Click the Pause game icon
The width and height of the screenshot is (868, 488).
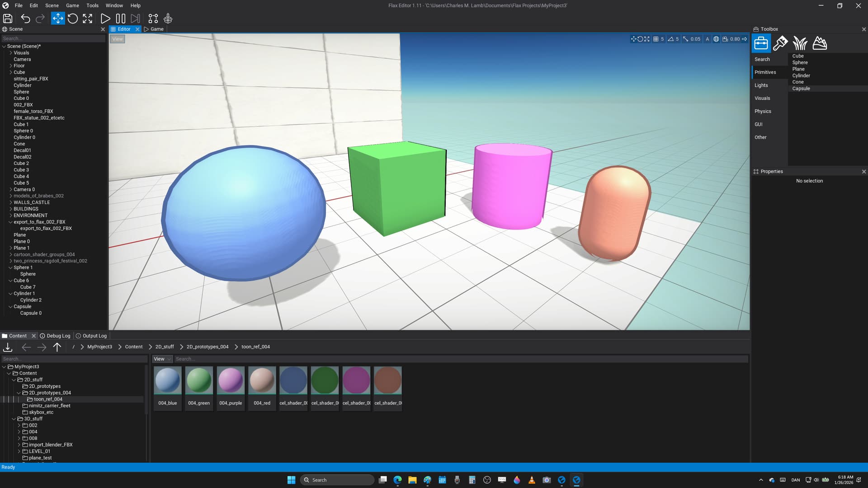pyautogui.click(x=120, y=19)
